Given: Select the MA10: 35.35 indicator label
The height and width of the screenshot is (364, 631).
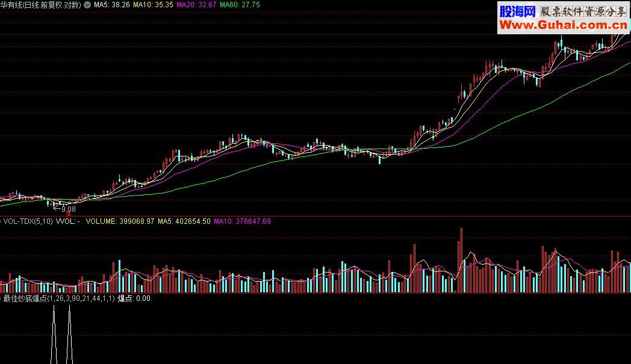Looking at the screenshot, I should [x=153, y=5].
